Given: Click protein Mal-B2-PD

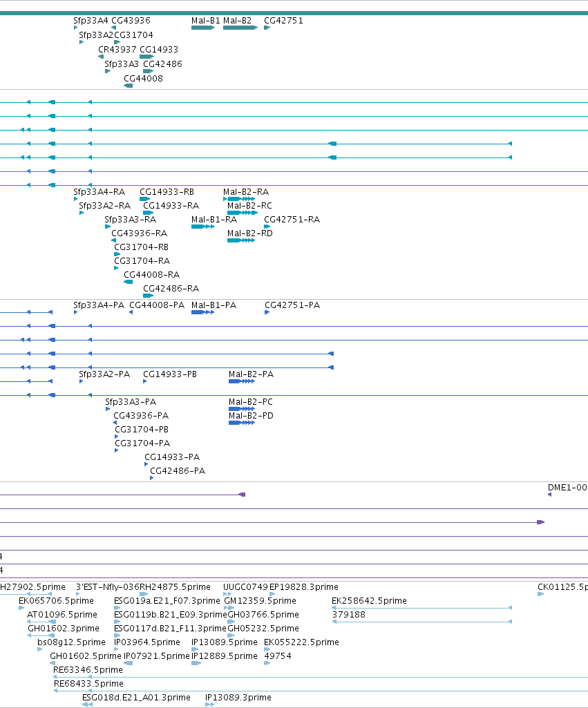Looking at the screenshot, I should click(251, 416).
